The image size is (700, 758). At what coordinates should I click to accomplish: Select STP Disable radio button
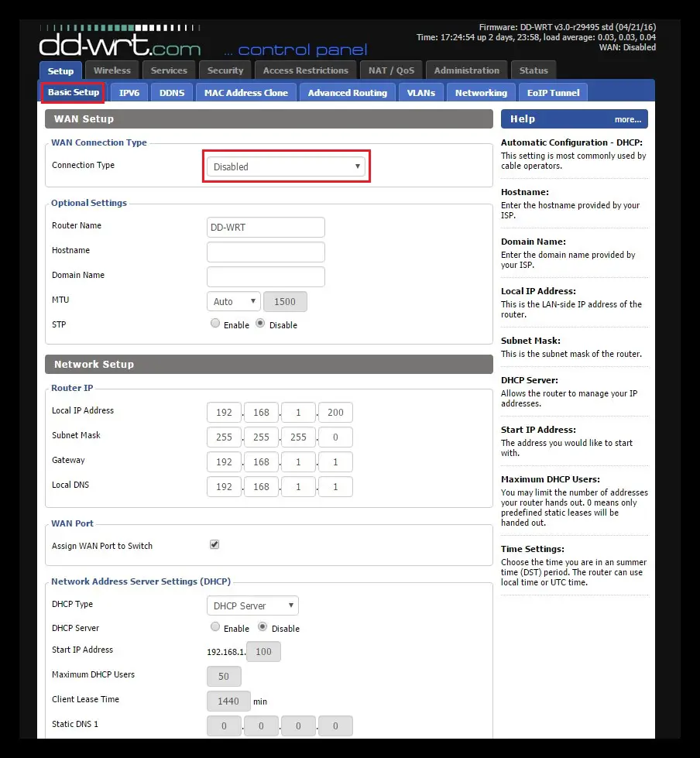pos(261,324)
